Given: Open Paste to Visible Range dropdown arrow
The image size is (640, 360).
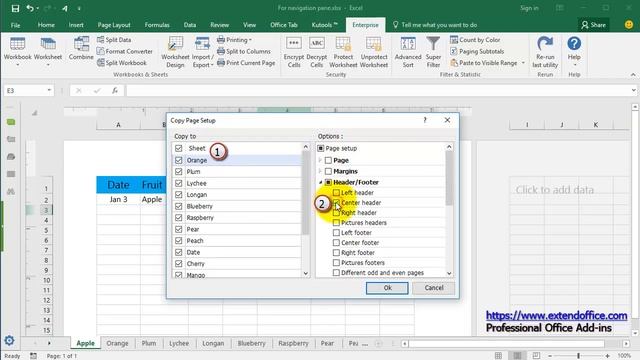Looking at the screenshot, I should tap(523, 62).
